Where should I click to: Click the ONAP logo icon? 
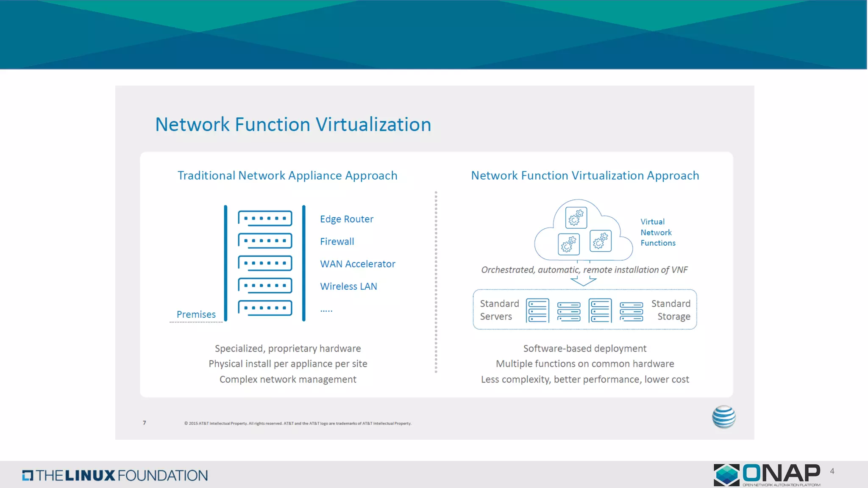pos(726,474)
